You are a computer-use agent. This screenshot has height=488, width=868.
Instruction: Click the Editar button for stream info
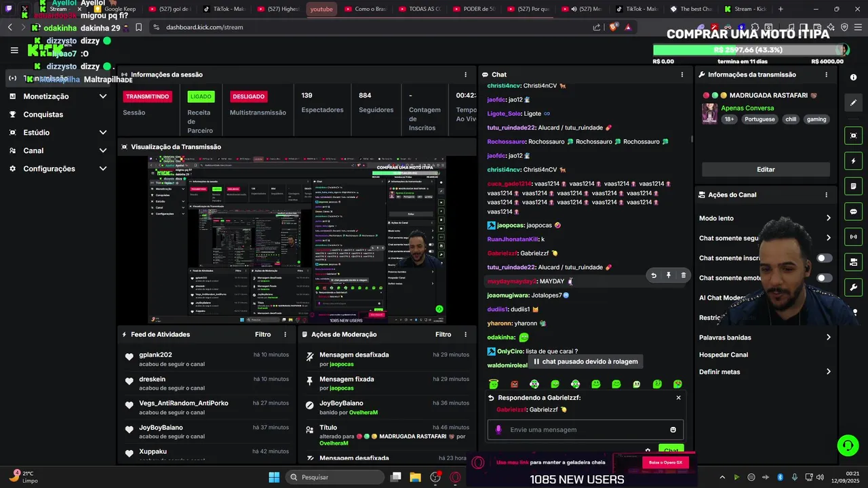pyautogui.click(x=766, y=169)
